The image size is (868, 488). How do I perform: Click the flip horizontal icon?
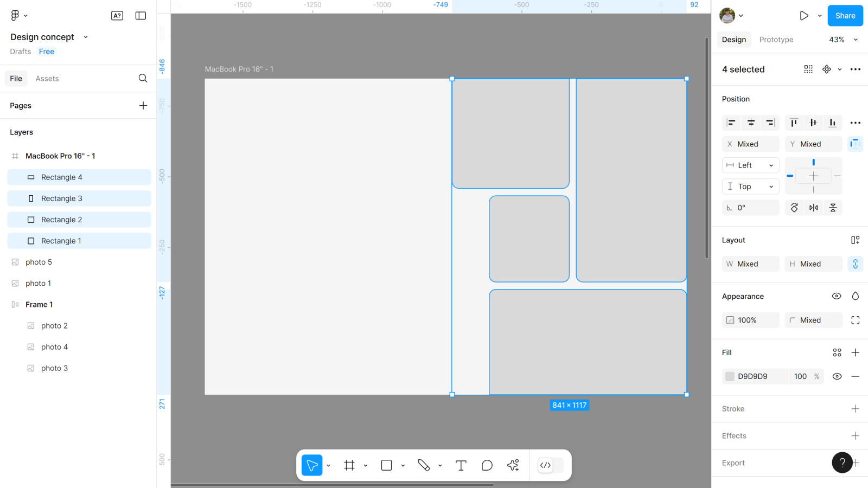pos(813,208)
